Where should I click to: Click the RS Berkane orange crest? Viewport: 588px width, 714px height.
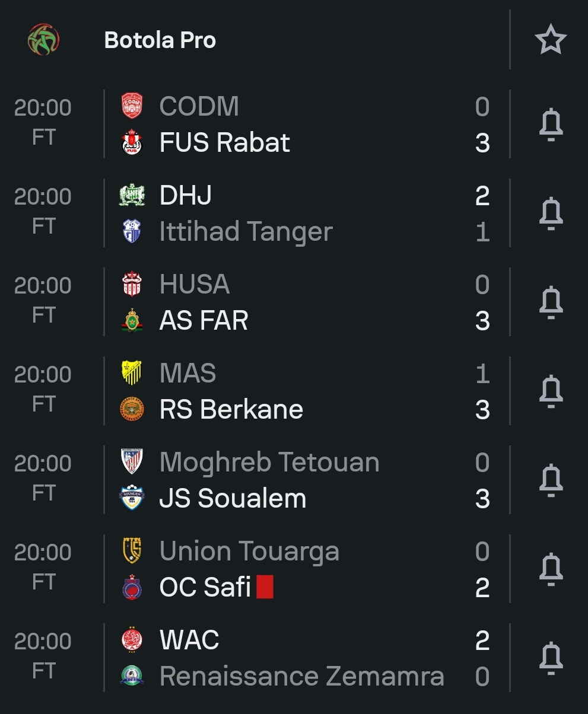pos(132,410)
